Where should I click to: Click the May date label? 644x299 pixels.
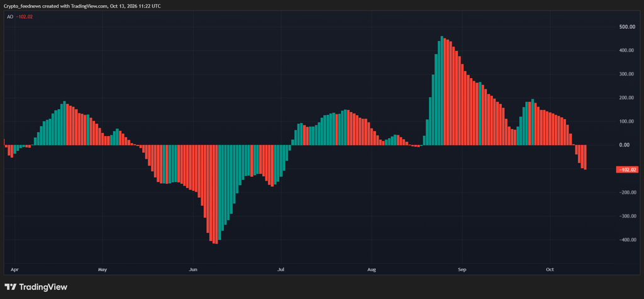[103, 270]
